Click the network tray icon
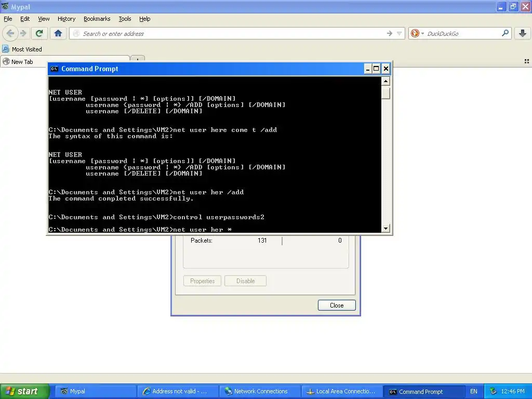The image size is (532, 399). tap(494, 391)
